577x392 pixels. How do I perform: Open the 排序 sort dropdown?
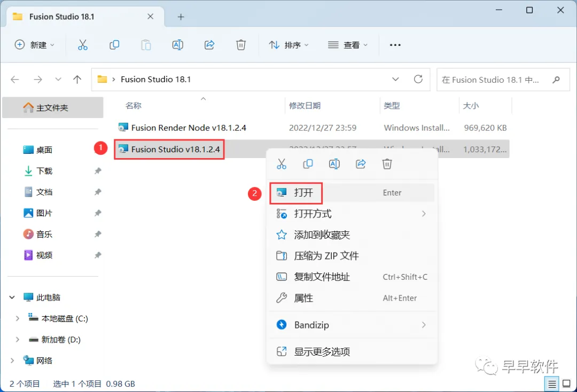coord(289,45)
